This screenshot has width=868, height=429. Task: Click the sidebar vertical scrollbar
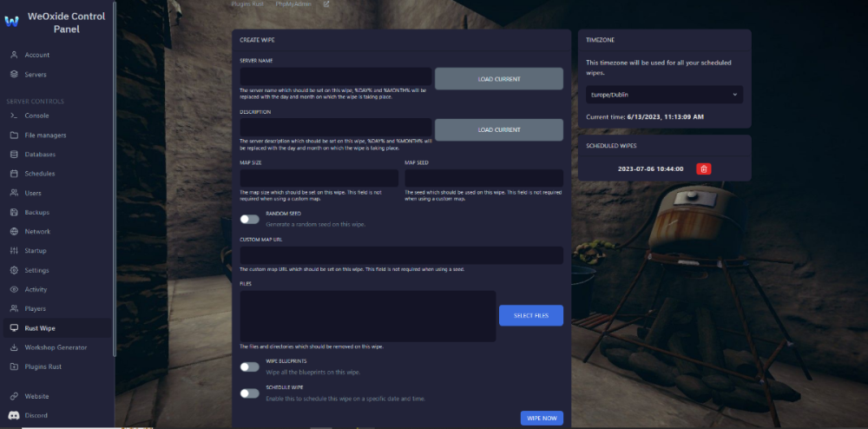point(114,177)
